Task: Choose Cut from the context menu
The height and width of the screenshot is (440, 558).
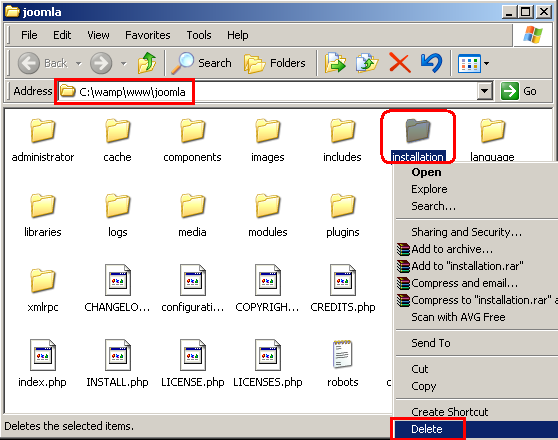Action: click(x=477, y=369)
